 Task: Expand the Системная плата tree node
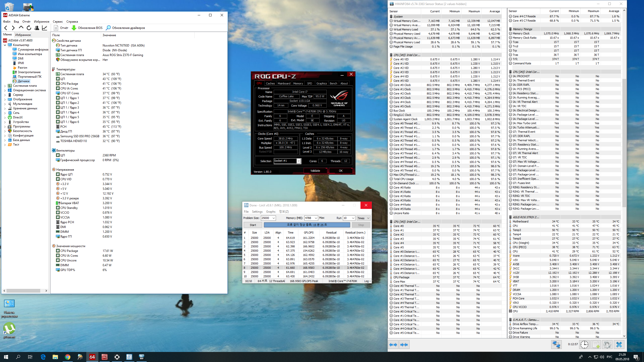(5, 86)
